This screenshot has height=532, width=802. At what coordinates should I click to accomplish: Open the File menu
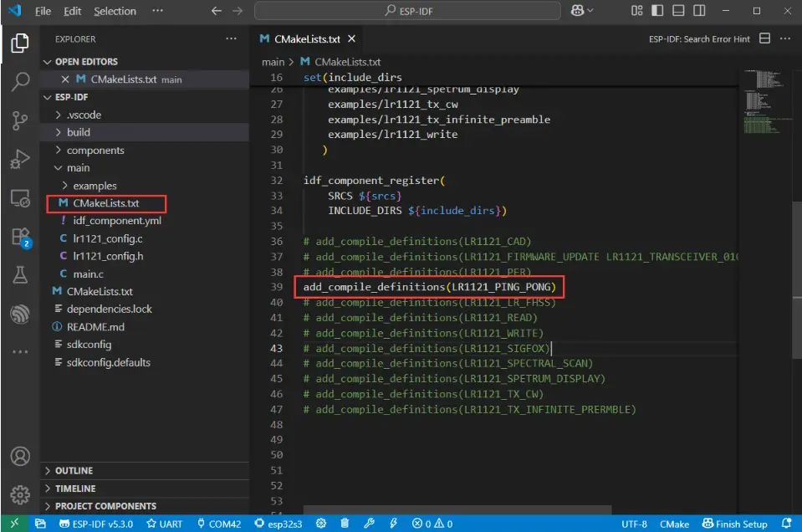43,11
